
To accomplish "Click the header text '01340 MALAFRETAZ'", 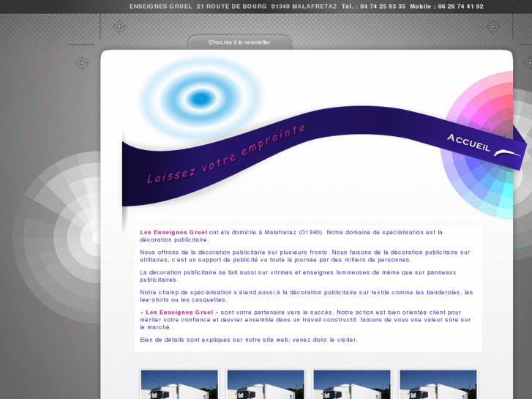I will [304, 7].
